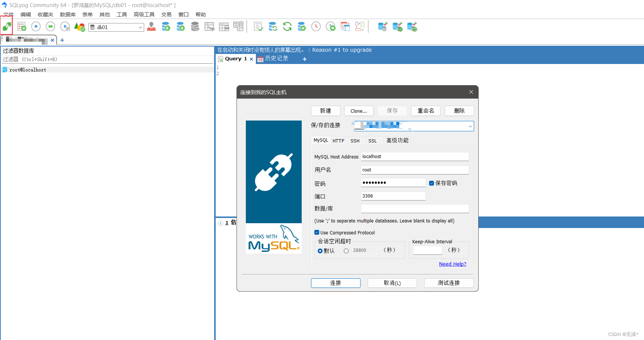Add new query tab plus button
The image size is (644, 340).
(305, 59)
